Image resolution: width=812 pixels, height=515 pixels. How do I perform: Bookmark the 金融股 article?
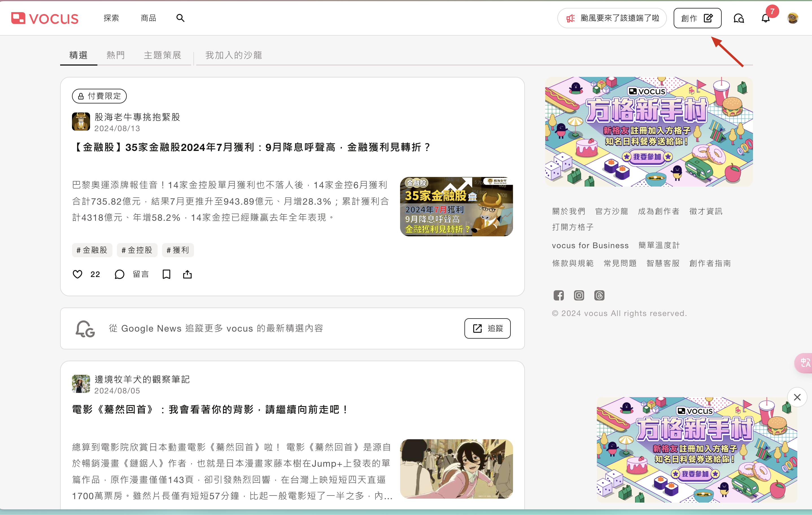[x=166, y=274]
